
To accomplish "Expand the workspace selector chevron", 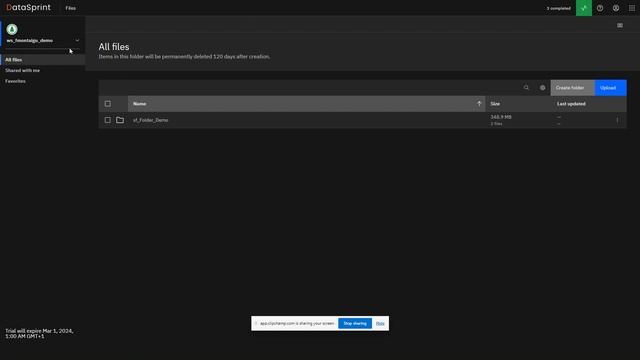I will coord(77,40).
